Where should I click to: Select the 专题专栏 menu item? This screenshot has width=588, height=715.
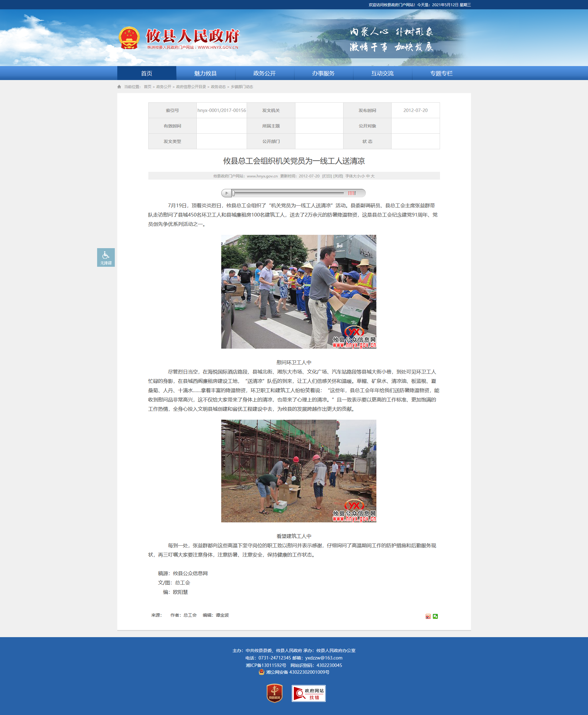click(441, 73)
